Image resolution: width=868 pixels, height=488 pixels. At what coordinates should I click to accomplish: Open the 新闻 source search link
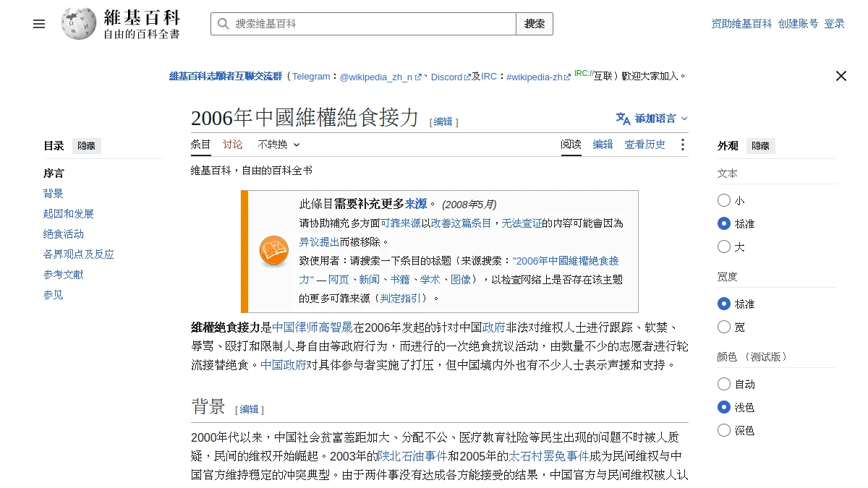point(369,279)
